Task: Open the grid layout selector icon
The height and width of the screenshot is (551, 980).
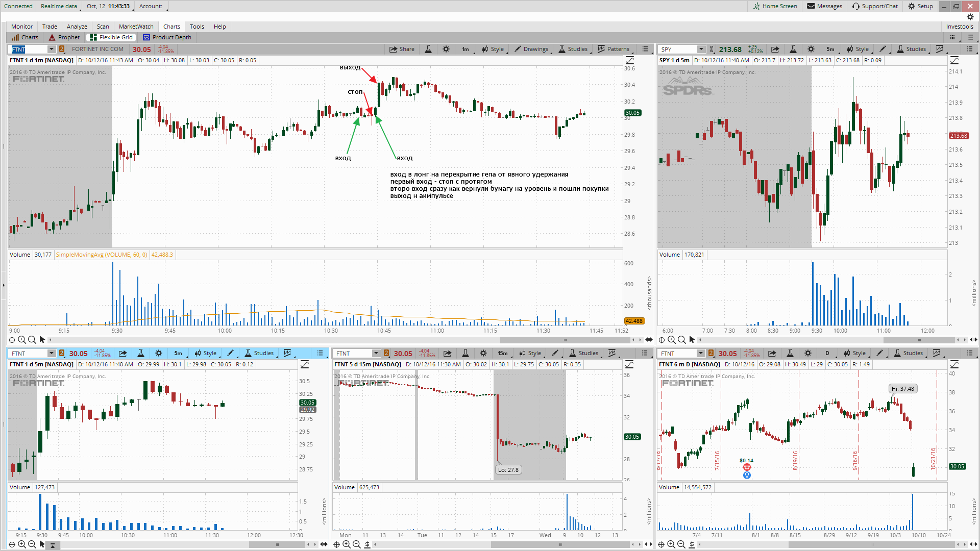Action: 952,37
